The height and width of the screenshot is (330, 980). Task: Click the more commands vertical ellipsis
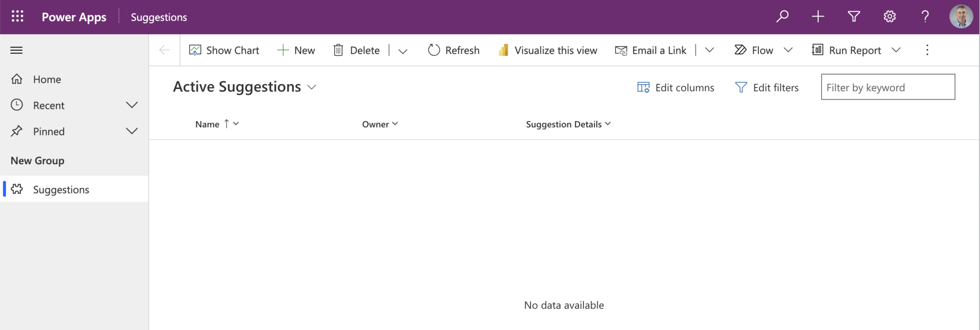pos(927,50)
